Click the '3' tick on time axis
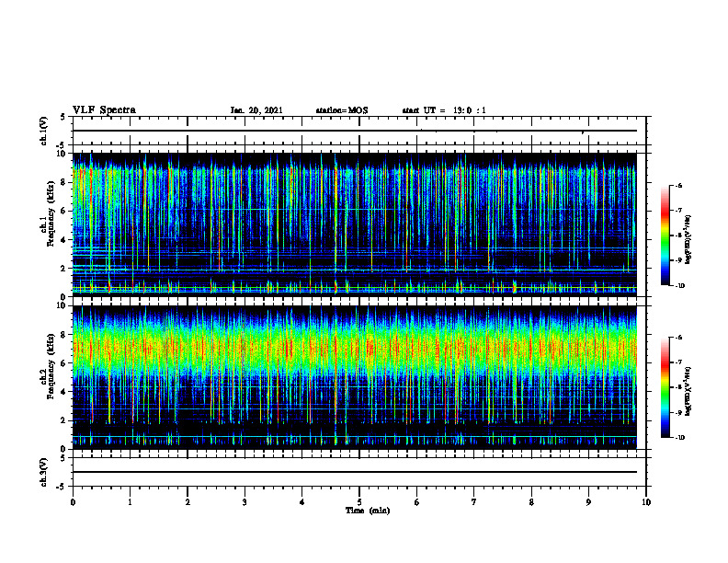 (x=245, y=502)
